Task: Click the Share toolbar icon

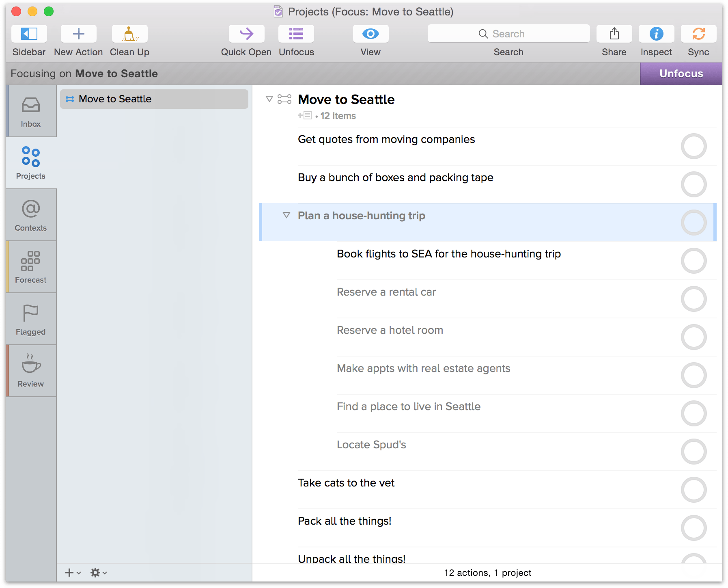Action: [614, 34]
